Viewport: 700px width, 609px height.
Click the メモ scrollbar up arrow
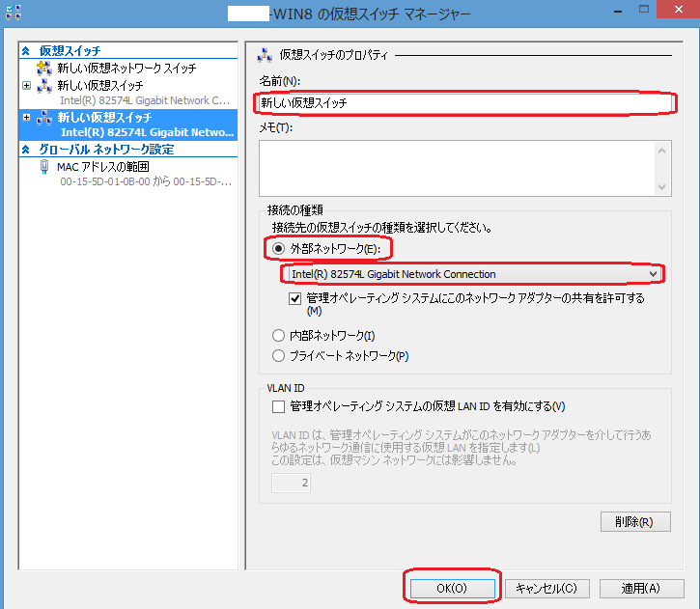(662, 151)
